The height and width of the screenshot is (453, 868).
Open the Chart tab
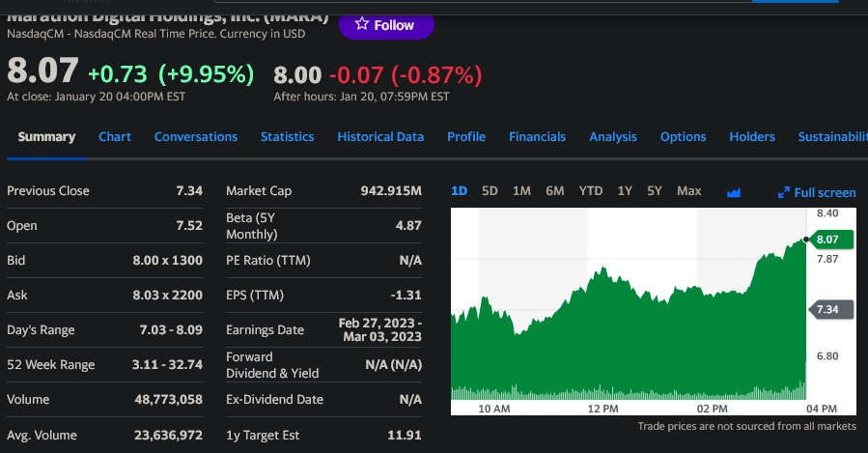[x=115, y=137]
